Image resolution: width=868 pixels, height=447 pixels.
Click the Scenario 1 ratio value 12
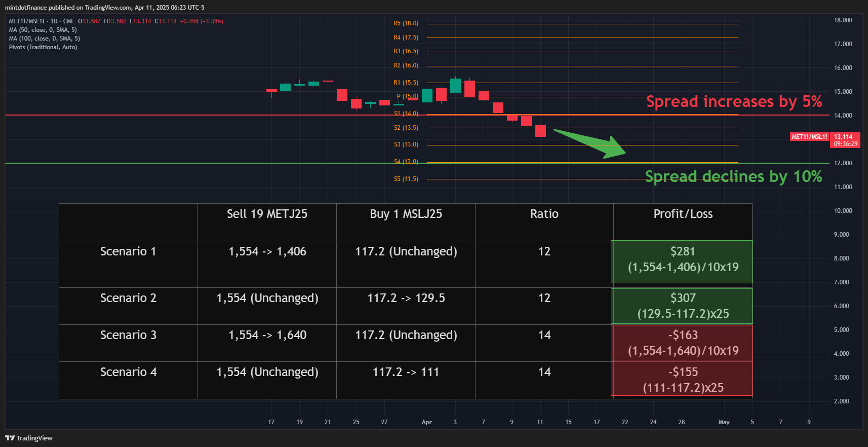pos(544,251)
